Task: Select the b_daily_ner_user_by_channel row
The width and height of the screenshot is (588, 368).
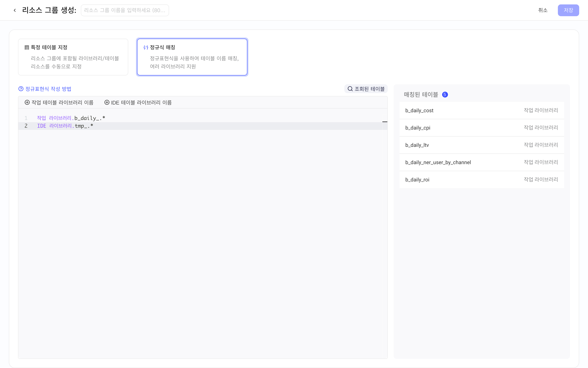Action: (x=482, y=162)
